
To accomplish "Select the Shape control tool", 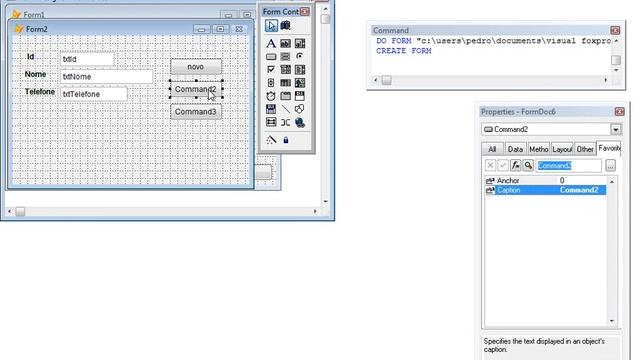I will click(x=300, y=109).
